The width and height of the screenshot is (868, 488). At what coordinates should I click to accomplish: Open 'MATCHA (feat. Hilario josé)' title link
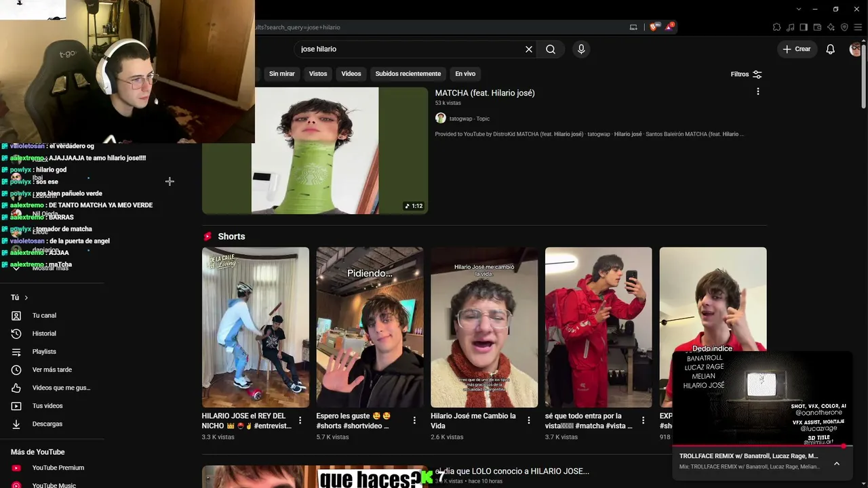tap(485, 93)
